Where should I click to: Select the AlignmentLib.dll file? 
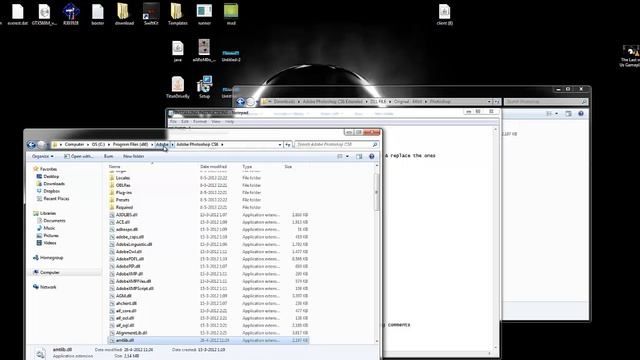coord(131,333)
